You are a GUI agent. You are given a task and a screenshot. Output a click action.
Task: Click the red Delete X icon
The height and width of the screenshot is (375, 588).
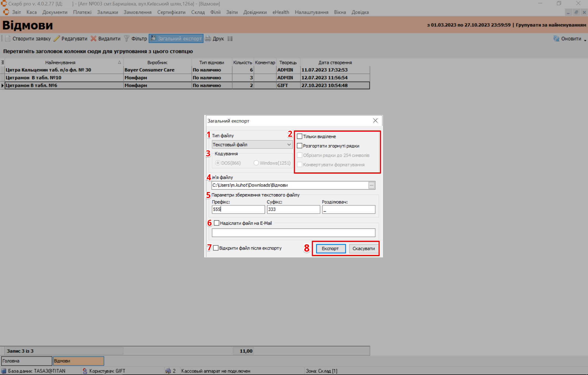[93, 39]
